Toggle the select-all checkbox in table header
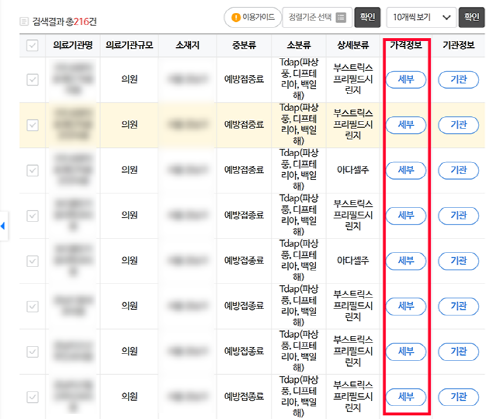 click(32, 45)
